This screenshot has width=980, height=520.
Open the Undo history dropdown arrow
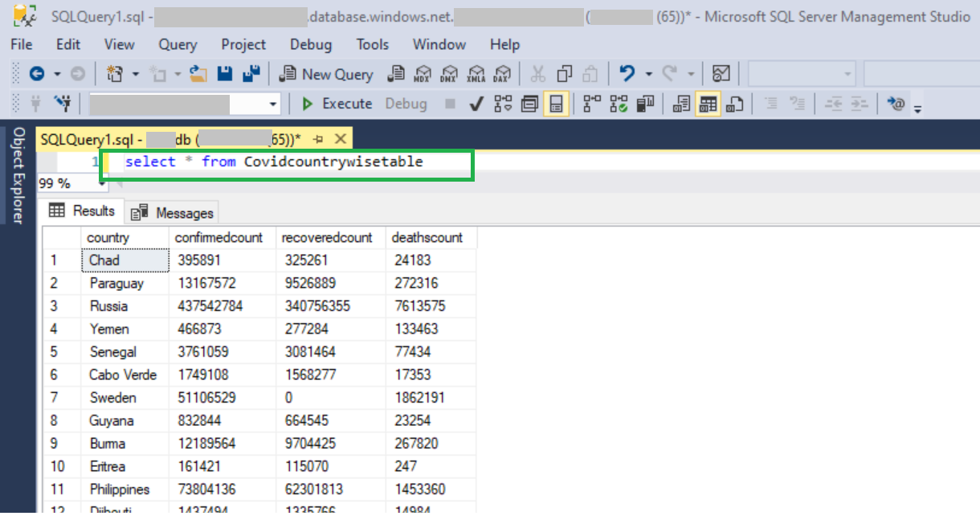pos(646,74)
